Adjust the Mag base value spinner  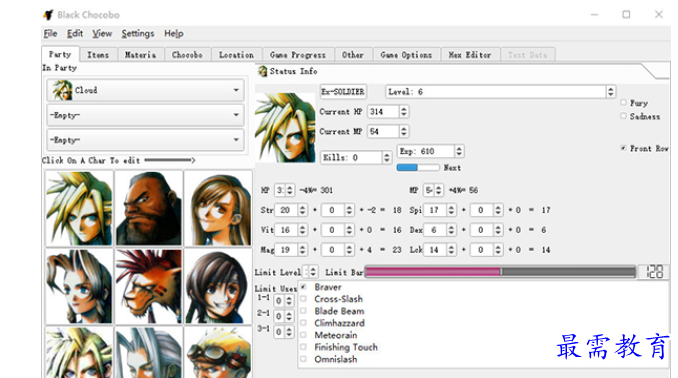[302, 250]
